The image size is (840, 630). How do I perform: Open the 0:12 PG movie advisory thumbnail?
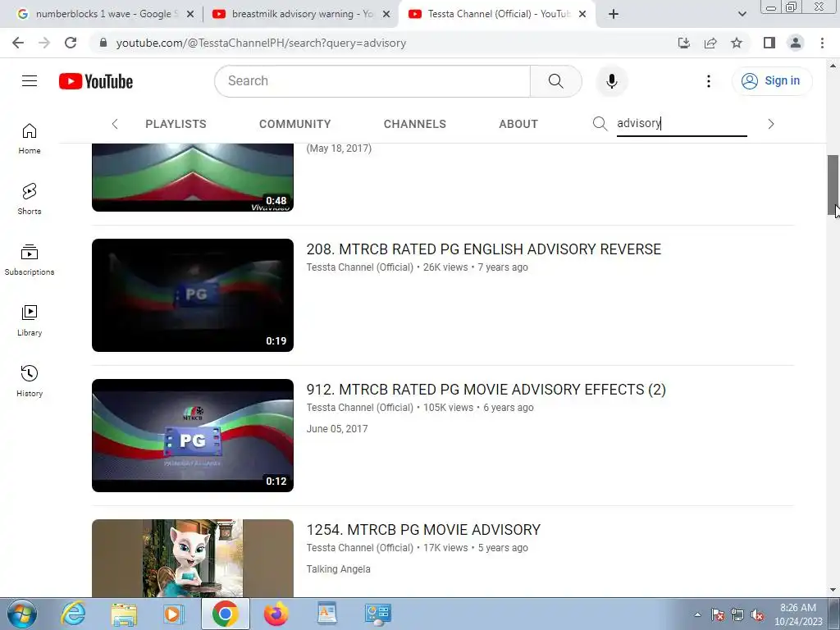pos(193,436)
